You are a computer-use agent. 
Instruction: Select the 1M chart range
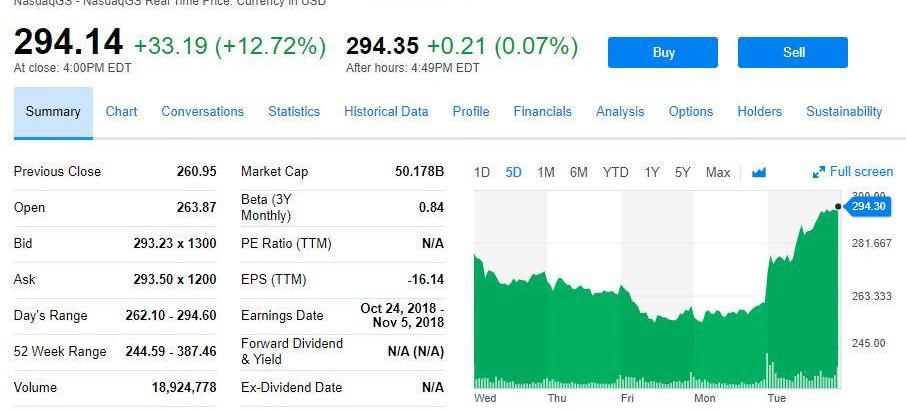click(546, 172)
